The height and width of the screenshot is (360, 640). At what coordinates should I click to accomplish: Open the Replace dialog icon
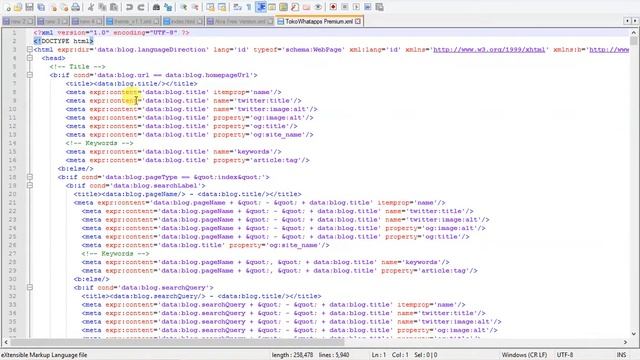168,7
